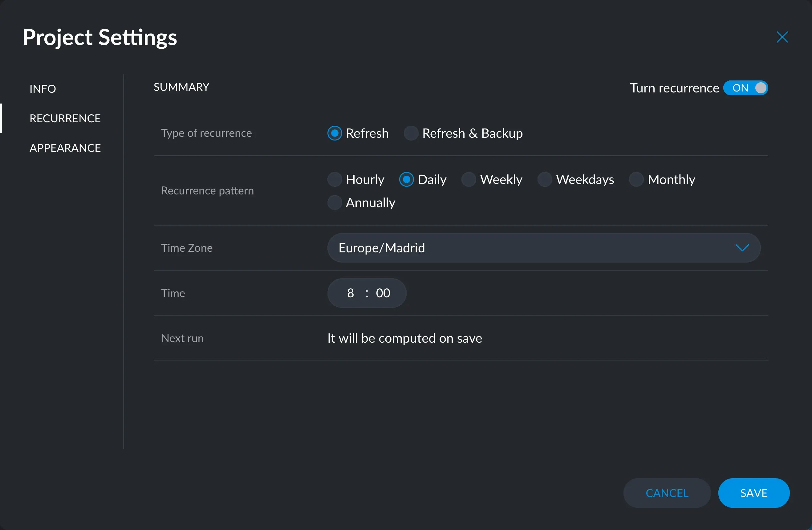This screenshot has height=530, width=812.
Task: Switch to the INFO tab
Action: pyautogui.click(x=43, y=88)
